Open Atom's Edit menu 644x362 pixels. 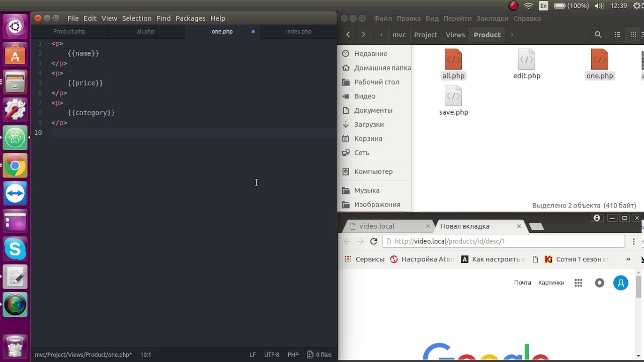90,18
